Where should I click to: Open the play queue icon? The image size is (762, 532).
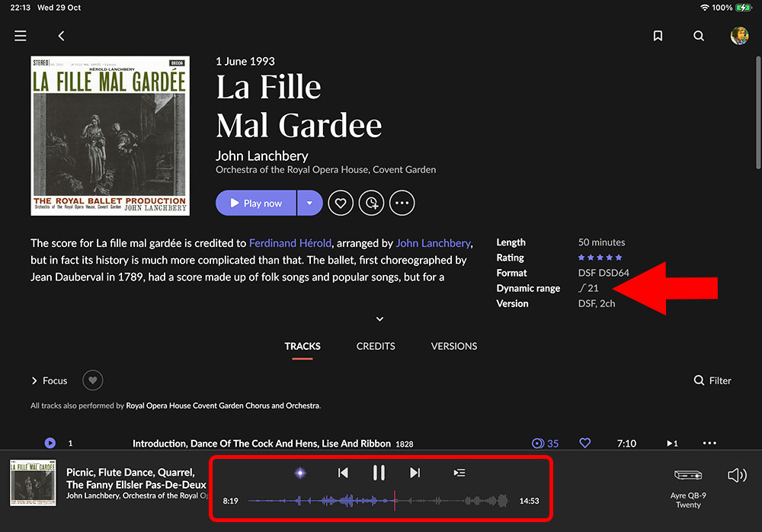pyautogui.click(x=459, y=473)
